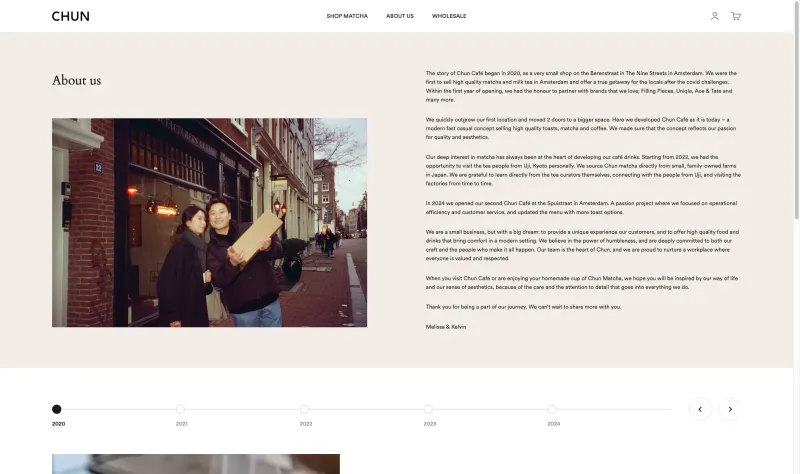Click the 2021 year label
Image resolution: width=800 pixels, height=474 pixels.
[x=182, y=424]
